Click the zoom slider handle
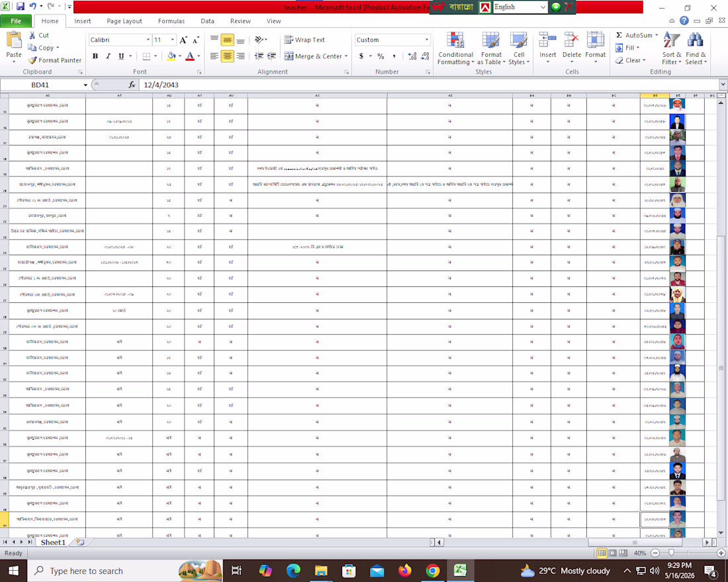Screen dimensions: 728x582 [671, 553]
